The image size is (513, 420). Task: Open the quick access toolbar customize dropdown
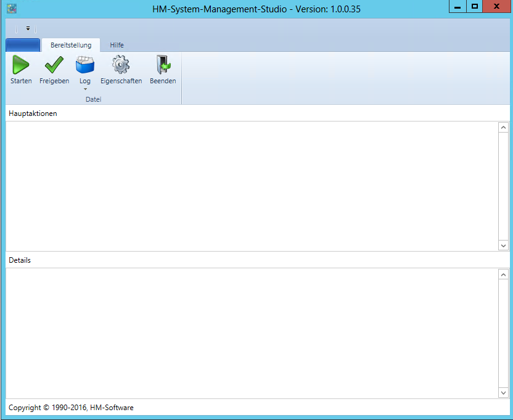coord(28,28)
